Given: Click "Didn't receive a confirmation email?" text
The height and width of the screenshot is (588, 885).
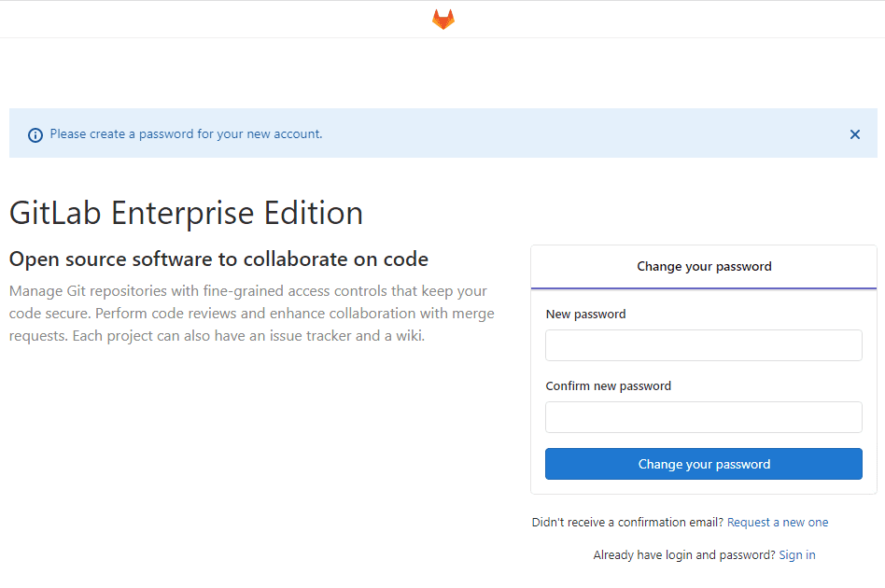Looking at the screenshot, I should tap(627, 523).
